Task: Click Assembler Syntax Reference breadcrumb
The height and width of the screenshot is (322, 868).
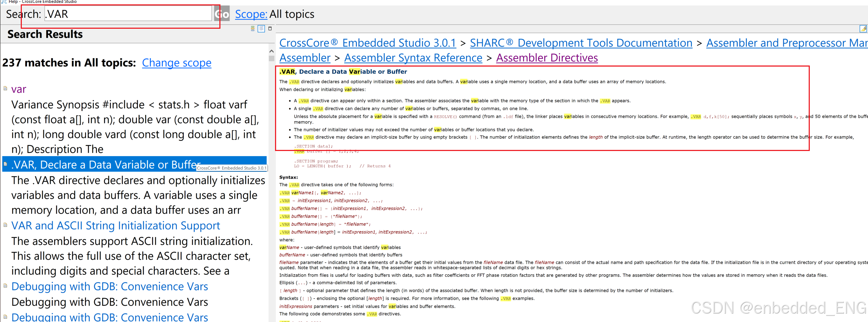Action: coord(413,58)
